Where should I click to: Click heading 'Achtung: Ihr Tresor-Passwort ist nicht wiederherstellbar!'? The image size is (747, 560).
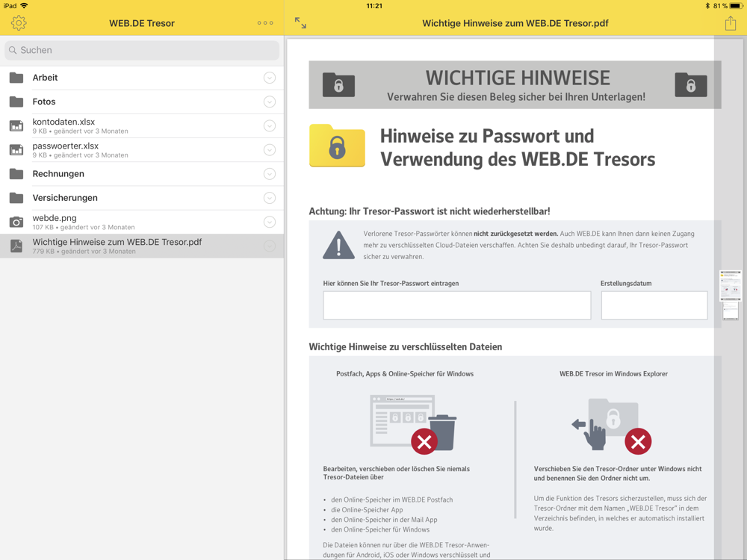tap(430, 211)
